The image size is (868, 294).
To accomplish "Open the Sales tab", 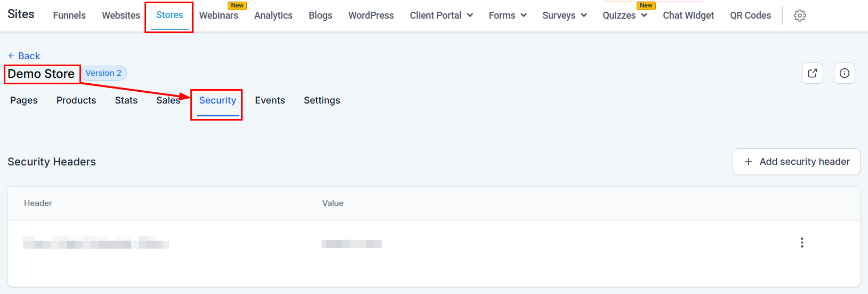I will tap(168, 100).
